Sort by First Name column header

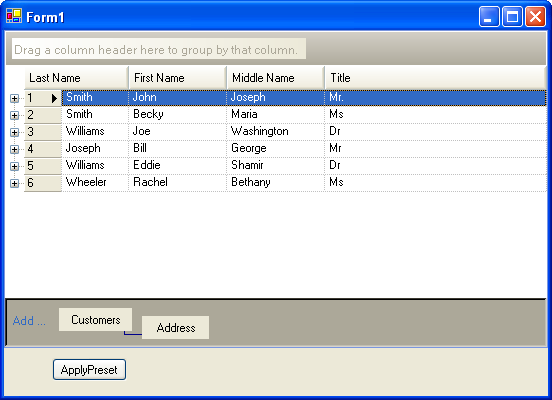tap(178, 78)
